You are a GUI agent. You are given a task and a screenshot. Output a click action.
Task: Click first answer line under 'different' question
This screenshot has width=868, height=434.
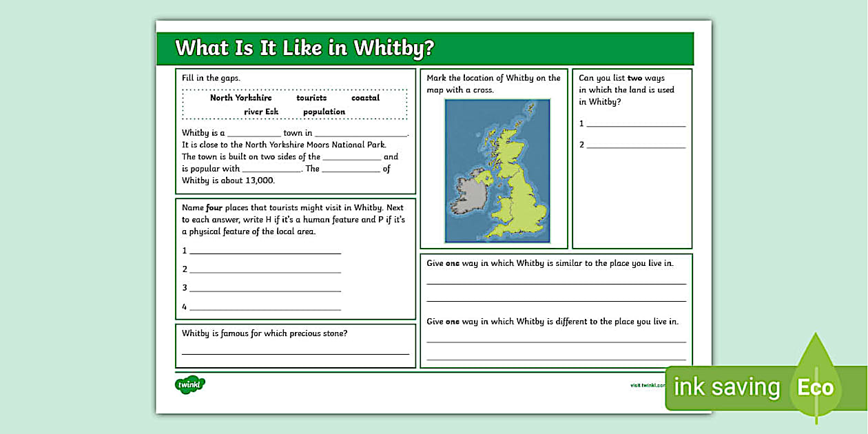coord(556,340)
